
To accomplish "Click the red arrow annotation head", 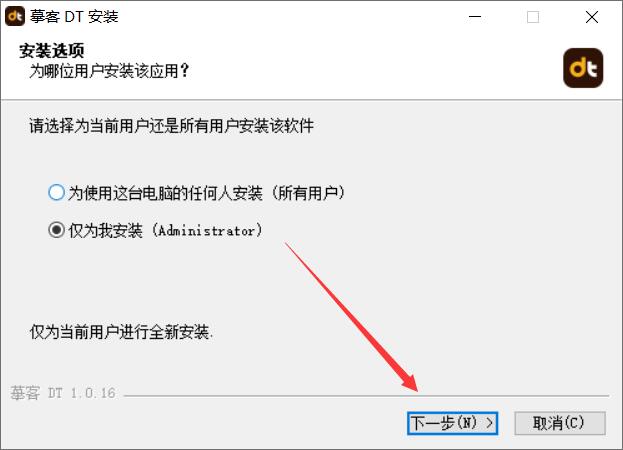I will click(x=409, y=382).
